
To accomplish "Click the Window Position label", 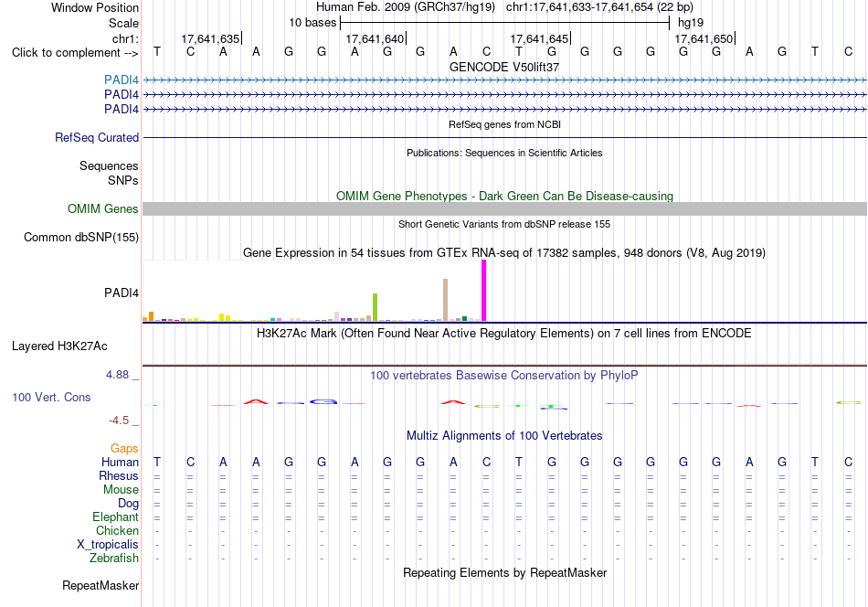I will (x=95, y=7).
